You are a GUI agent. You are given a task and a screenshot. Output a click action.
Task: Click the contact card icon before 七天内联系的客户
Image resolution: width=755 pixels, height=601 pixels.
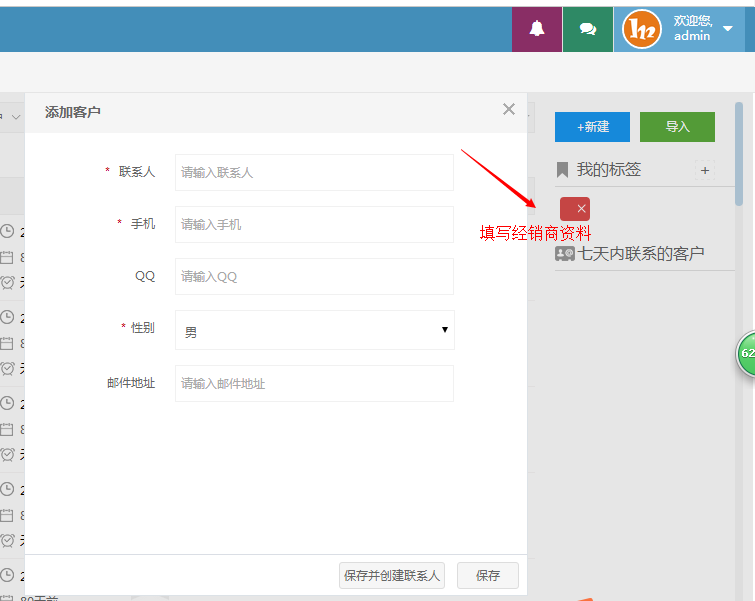565,254
